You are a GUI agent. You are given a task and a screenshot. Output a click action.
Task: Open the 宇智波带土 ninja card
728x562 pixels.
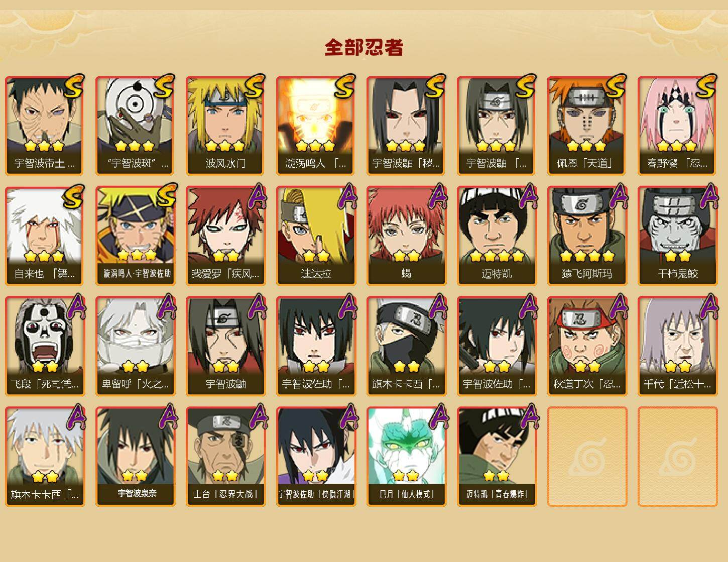45,125
